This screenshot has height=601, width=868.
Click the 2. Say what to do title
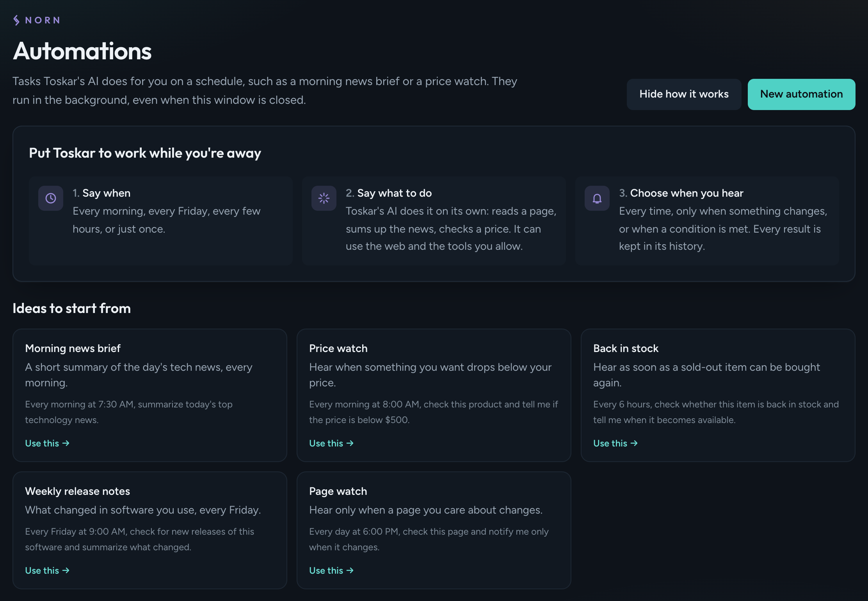coord(389,193)
